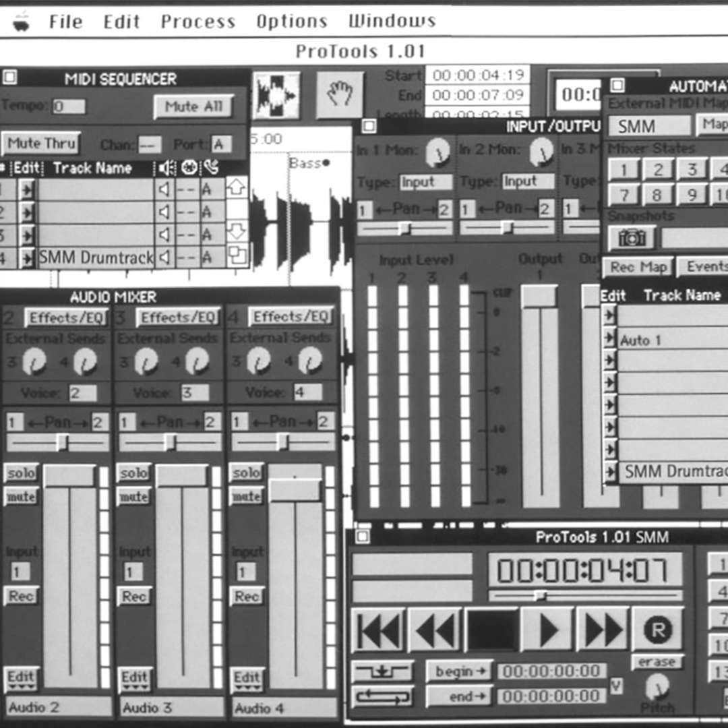Open Input selector on Audio 2 channel
This screenshot has height=728, width=728.
pyautogui.click(x=20, y=572)
